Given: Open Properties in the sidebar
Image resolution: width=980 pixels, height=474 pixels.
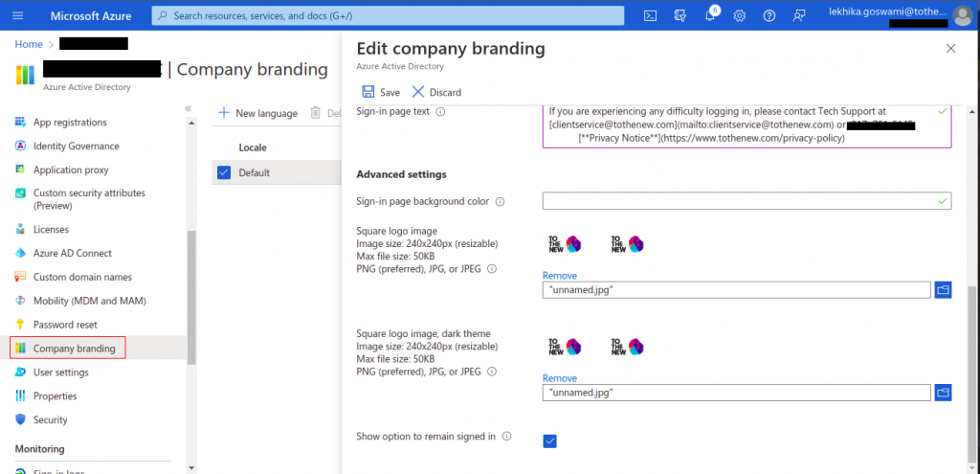Looking at the screenshot, I should [x=55, y=395].
